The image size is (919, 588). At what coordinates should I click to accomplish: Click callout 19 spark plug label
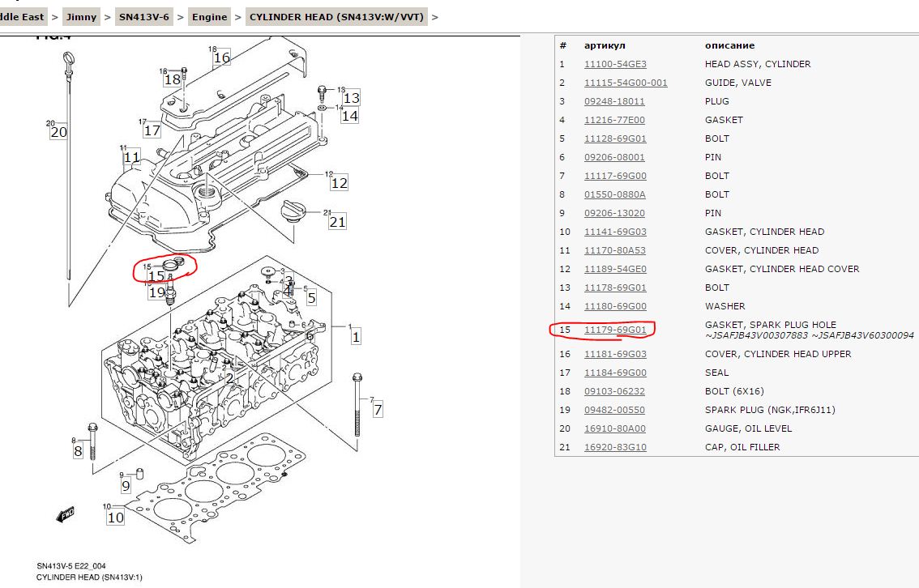coord(156,292)
